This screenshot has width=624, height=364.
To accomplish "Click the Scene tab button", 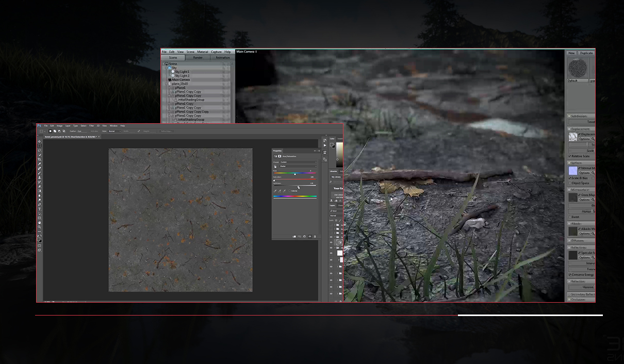I will [x=173, y=58].
